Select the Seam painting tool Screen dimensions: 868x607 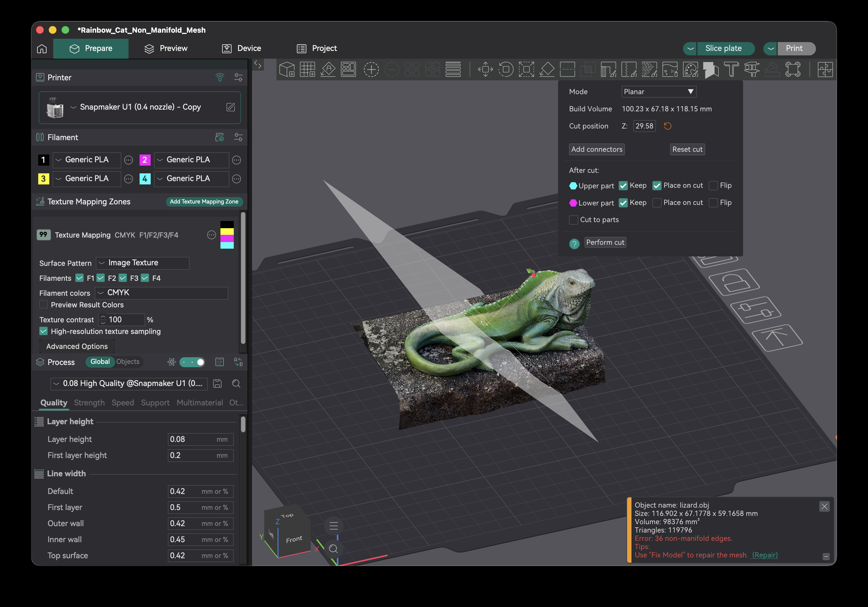(629, 70)
